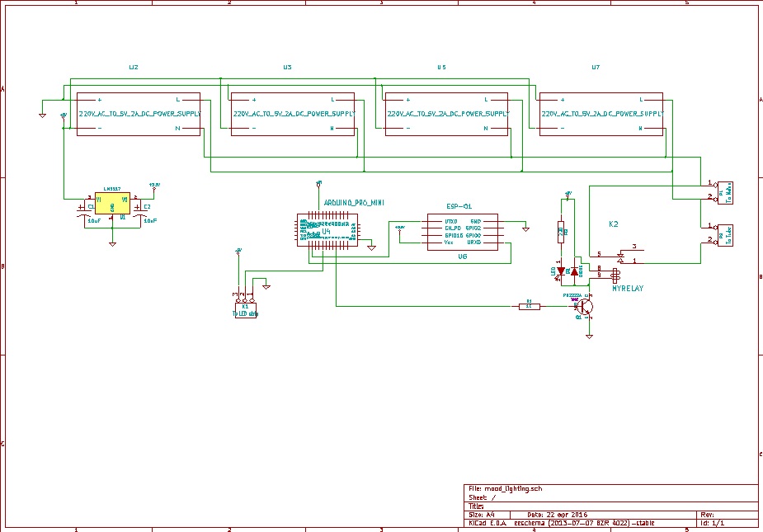Image resolution: width=763 pixels, height=532 pixels.
Task: Click the Id: 1/1 field in title block
Action: [x=711, y=521]
